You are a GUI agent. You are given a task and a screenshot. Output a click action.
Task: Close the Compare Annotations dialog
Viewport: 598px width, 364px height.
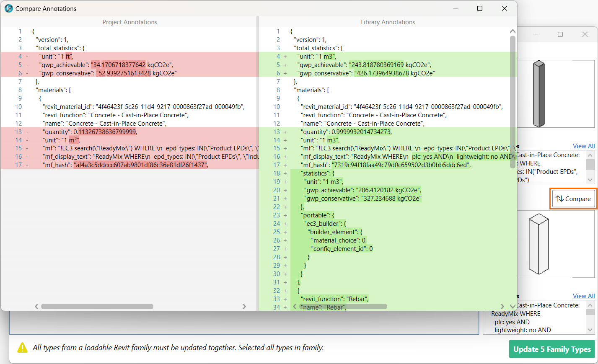click(505, 8)
